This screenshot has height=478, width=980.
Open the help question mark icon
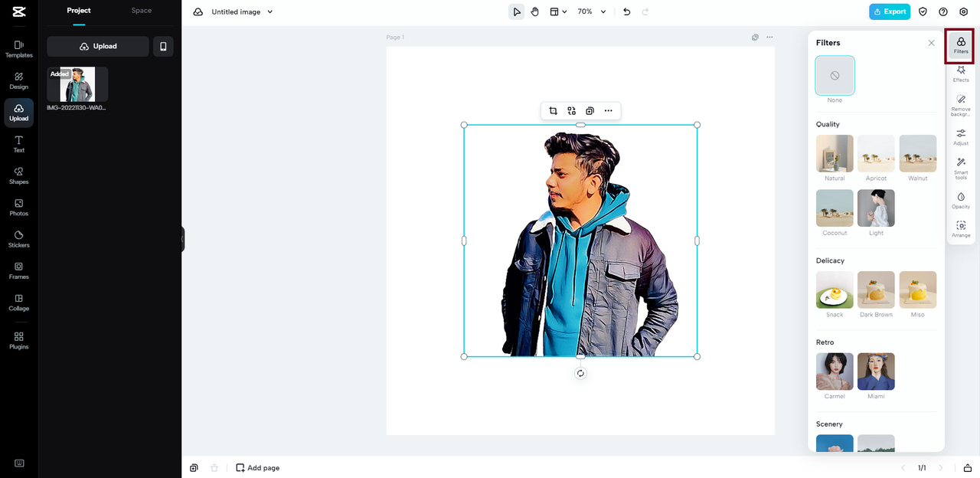tap(943, 11)
